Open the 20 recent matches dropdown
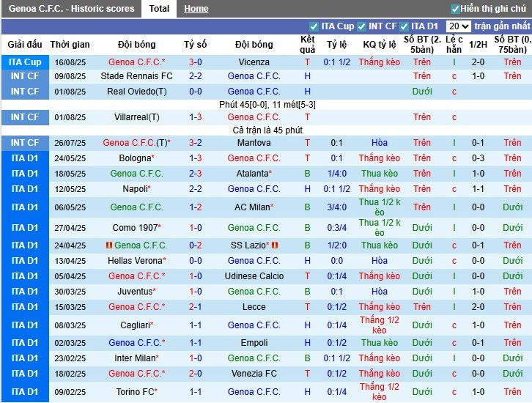Screen dimensions: 532x403 pyautogui.click(x=458, y=26)
